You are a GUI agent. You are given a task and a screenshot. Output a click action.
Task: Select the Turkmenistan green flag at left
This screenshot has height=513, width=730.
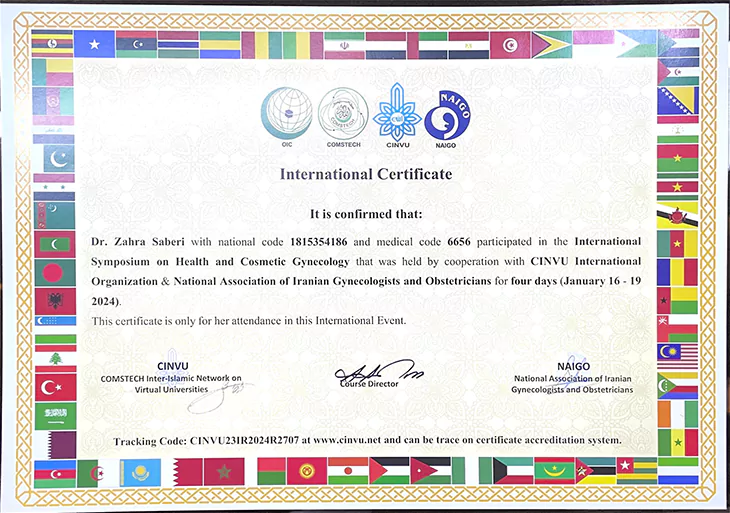coord(54,216)
